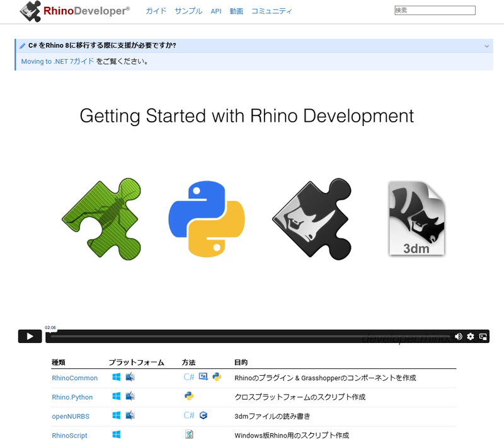Click the RhinoCommon purpose description text
Image resolution: width=504 pixels, height=442 pixels.
325,378
